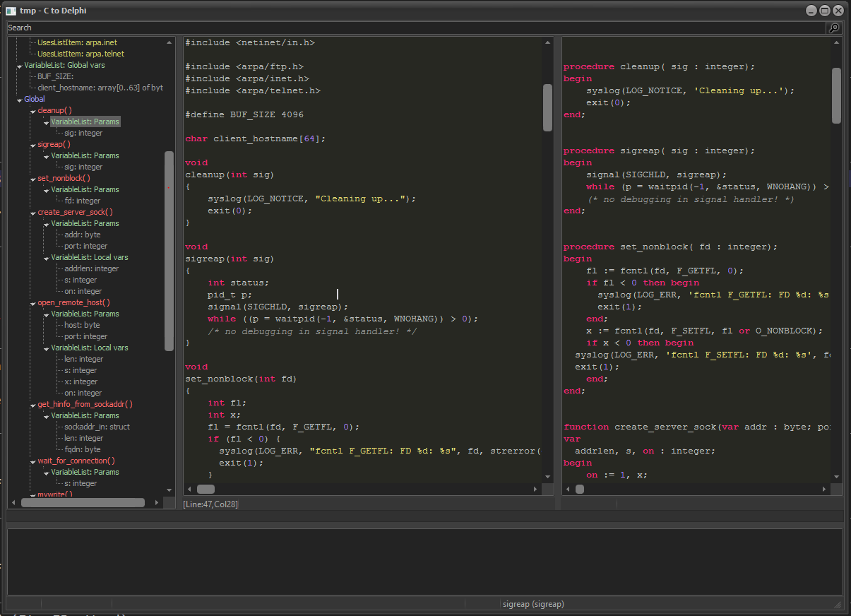Click 'char client_hostname[64];' code line
The image size is (851, 616).
point(256,138)
